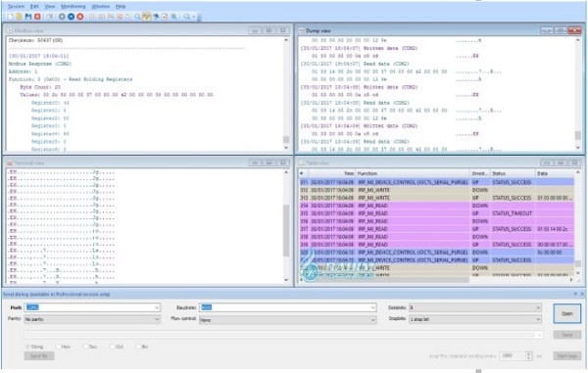
Task: Click the Modbus view vertical scrollbar thumb
Action: (286, 139)
